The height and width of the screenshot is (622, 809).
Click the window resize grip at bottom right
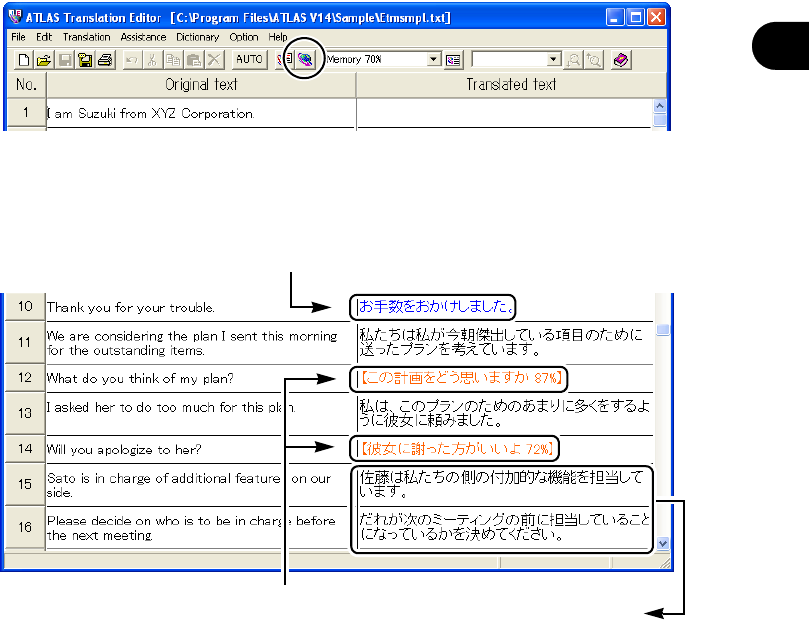point(666,564)
